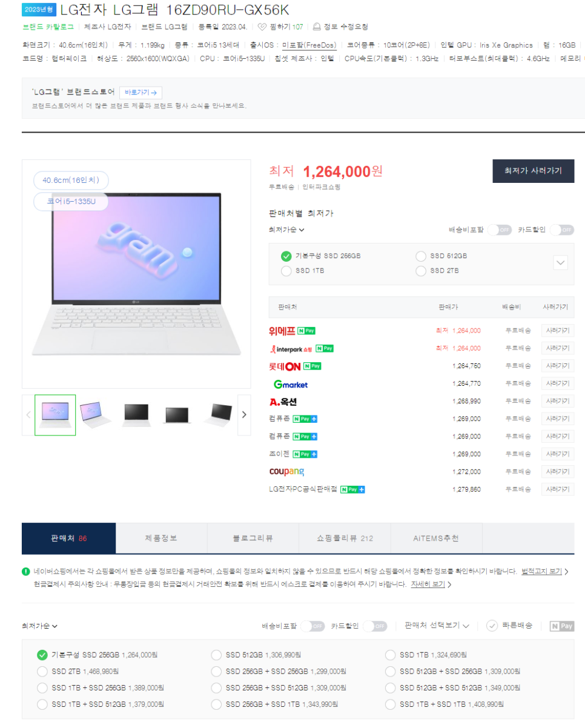Toggle lower 카드할인 switch

[x=375, y=626]
